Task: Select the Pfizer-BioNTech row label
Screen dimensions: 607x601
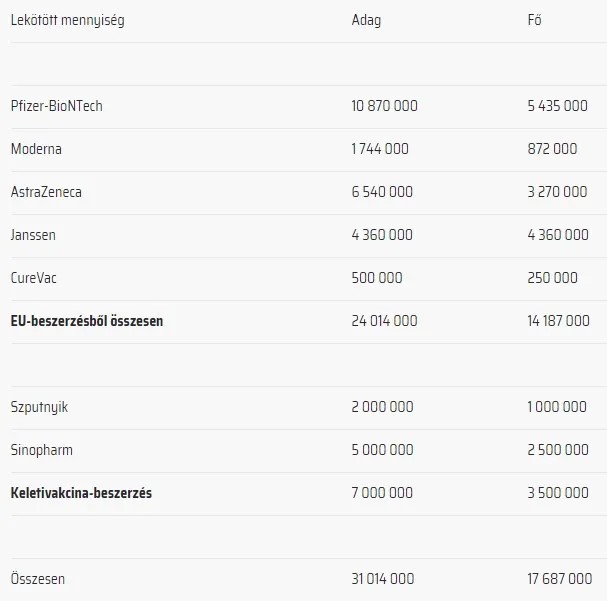Action: pyautogui.click(x=57, y=106)
